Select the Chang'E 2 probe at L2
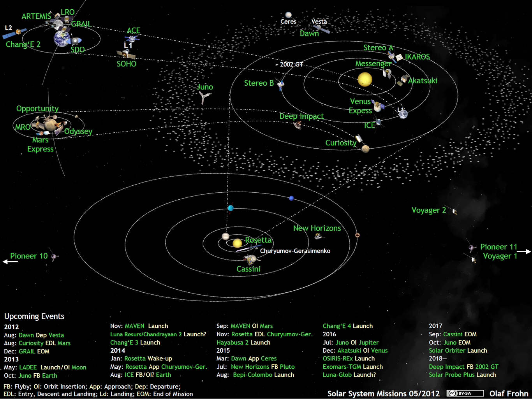Screen dimensions: 532x399 point(15,34)
